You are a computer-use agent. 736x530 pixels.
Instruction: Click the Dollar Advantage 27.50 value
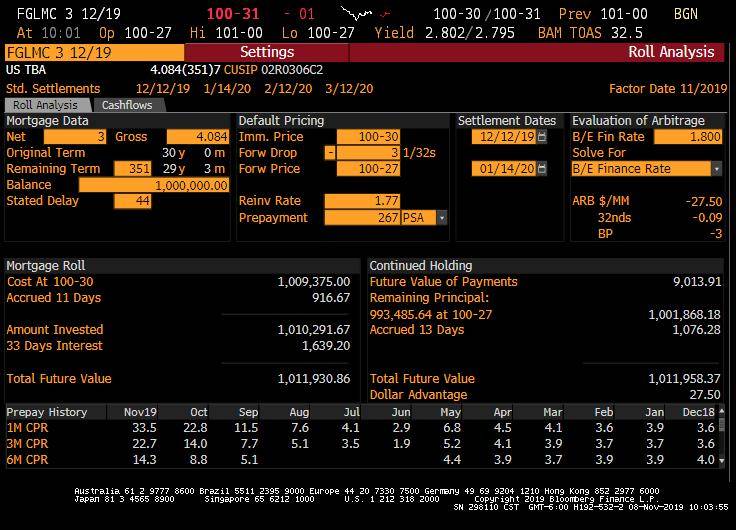click(x=705, y=394)
